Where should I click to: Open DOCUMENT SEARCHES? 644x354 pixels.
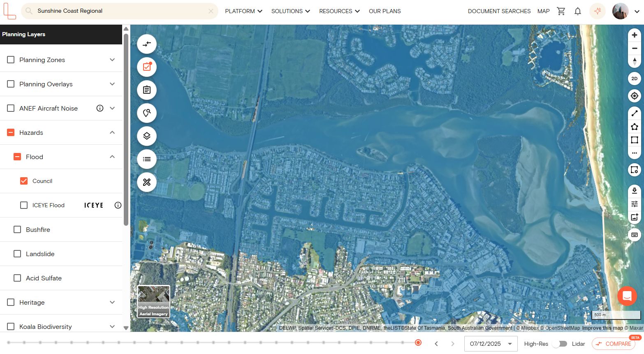click(499, 11)
